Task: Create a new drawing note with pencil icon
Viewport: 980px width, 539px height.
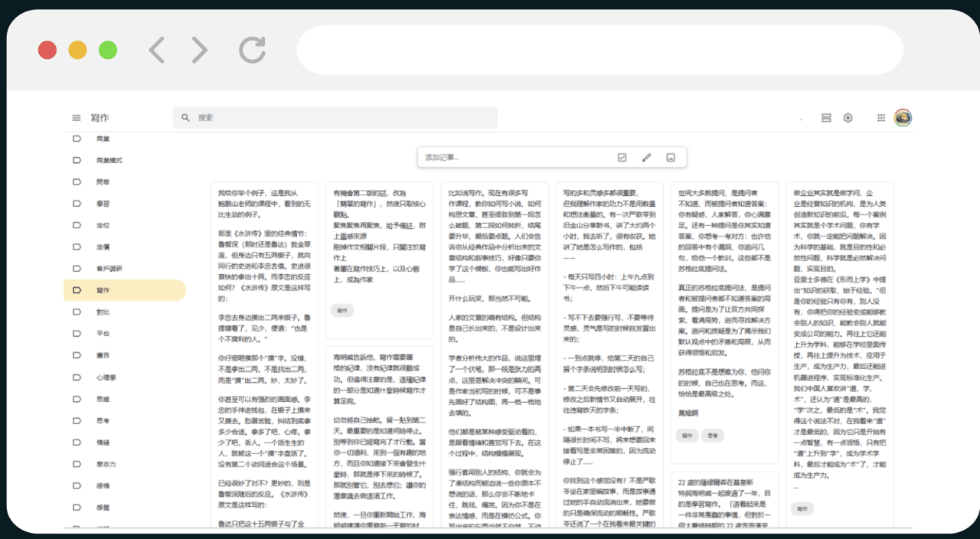Action: tap(646, 158)
